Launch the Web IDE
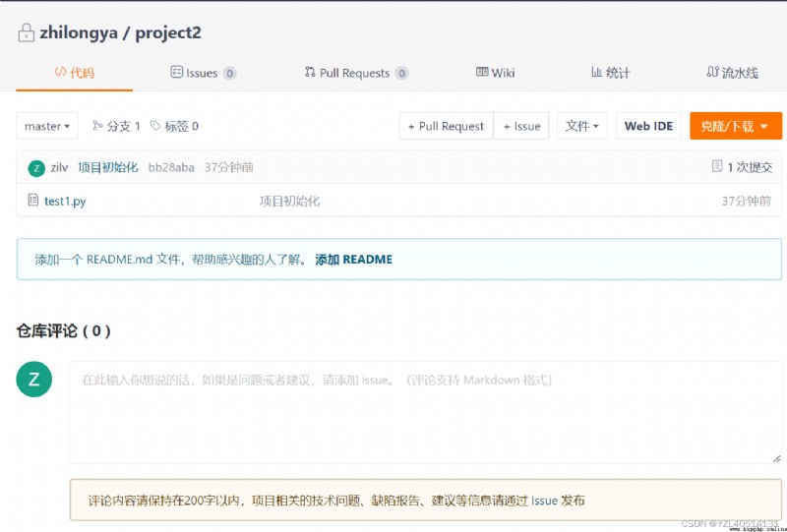The height and width of the screenshot is (532, 787). tap(648, 126)
